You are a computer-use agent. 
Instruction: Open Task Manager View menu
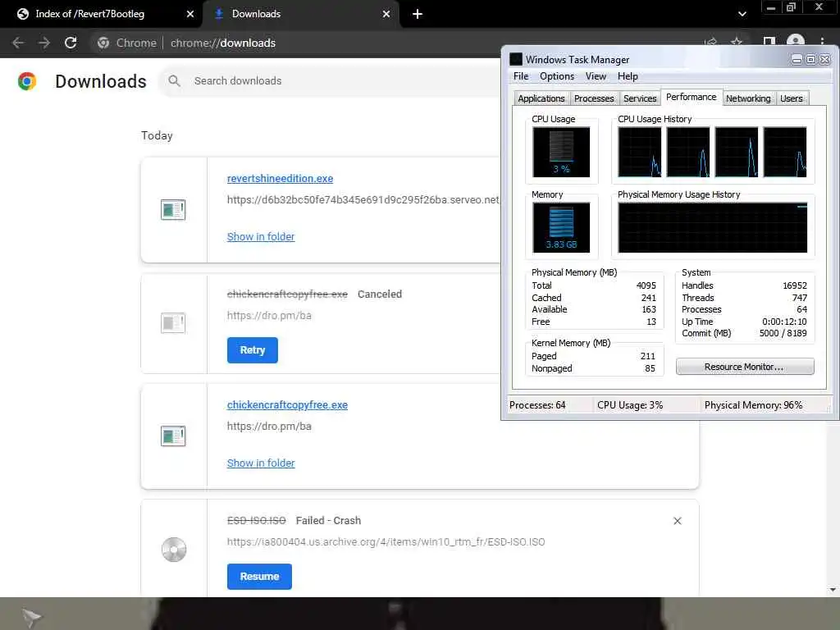596,76
